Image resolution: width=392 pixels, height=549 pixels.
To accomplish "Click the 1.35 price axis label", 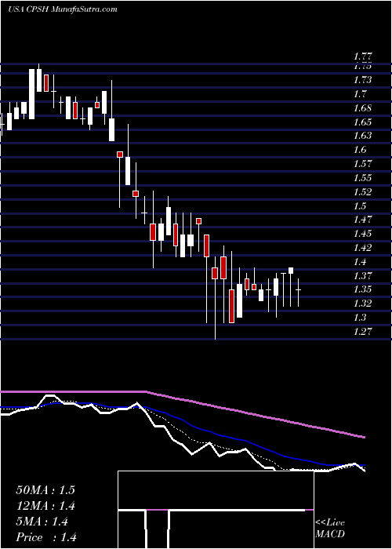I will (x=362, y=289).
